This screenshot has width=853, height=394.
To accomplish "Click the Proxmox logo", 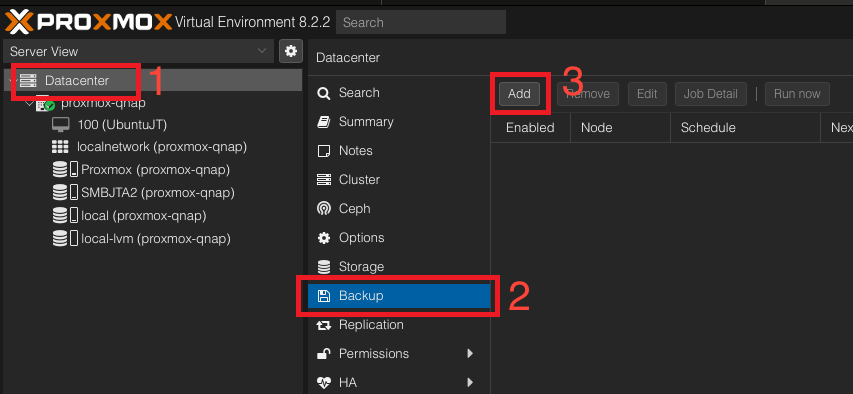I will (x=89, y=22).
